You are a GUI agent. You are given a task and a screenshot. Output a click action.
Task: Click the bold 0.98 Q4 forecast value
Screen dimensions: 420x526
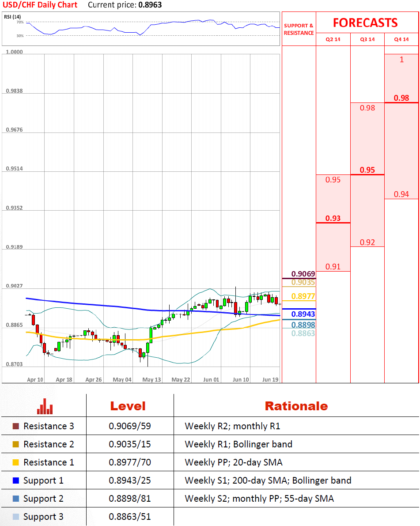[x=401, y=98]
